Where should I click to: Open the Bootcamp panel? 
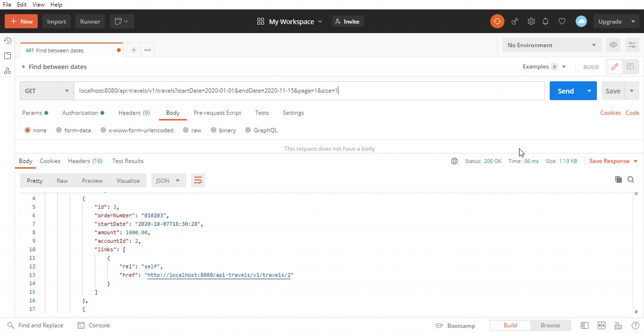[455, 326]
